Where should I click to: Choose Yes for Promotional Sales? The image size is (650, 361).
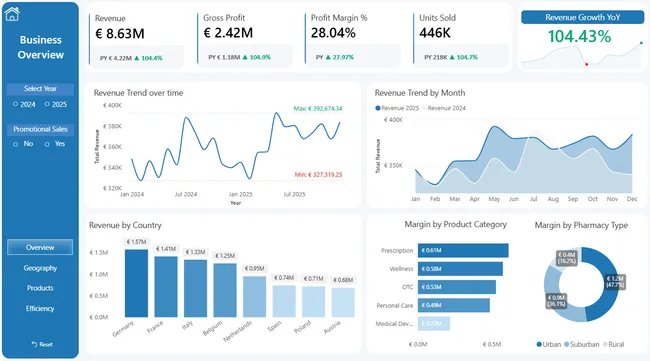point(47,144)
